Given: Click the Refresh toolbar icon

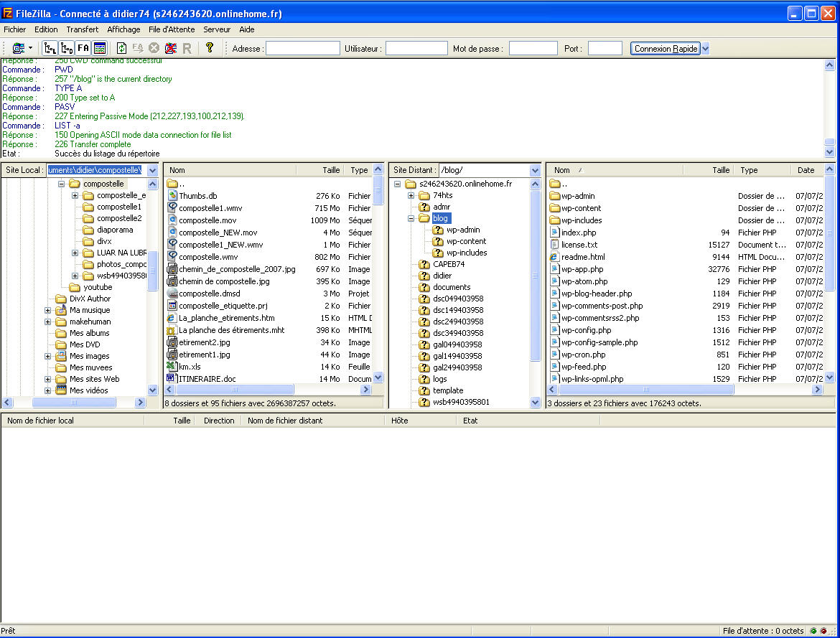Looking at the screenshot, I should [x=121, y=48].
